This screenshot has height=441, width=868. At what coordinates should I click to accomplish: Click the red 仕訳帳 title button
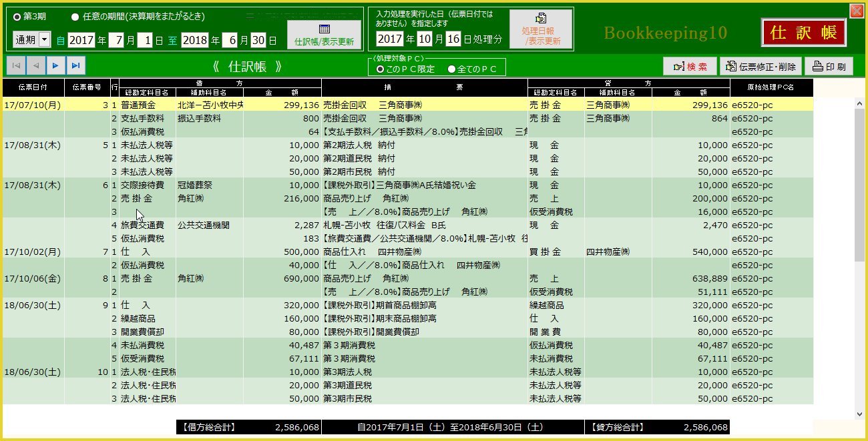[x=804, y=33]
